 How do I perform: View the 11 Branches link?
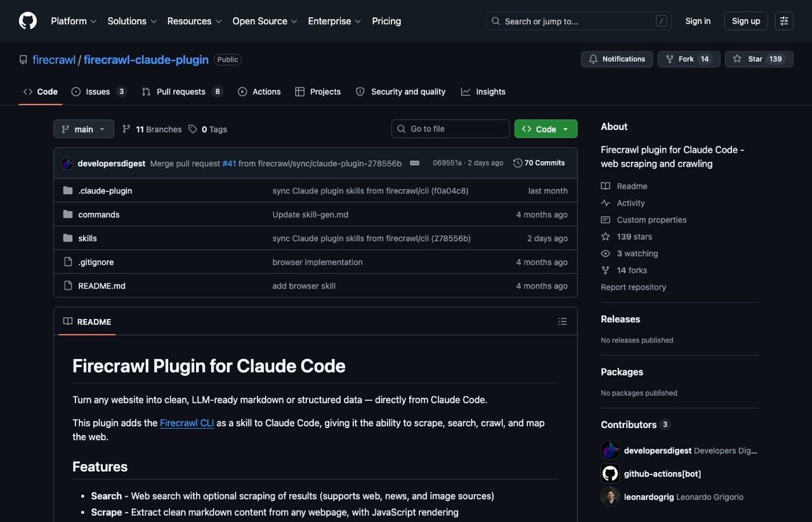(152, 129)
